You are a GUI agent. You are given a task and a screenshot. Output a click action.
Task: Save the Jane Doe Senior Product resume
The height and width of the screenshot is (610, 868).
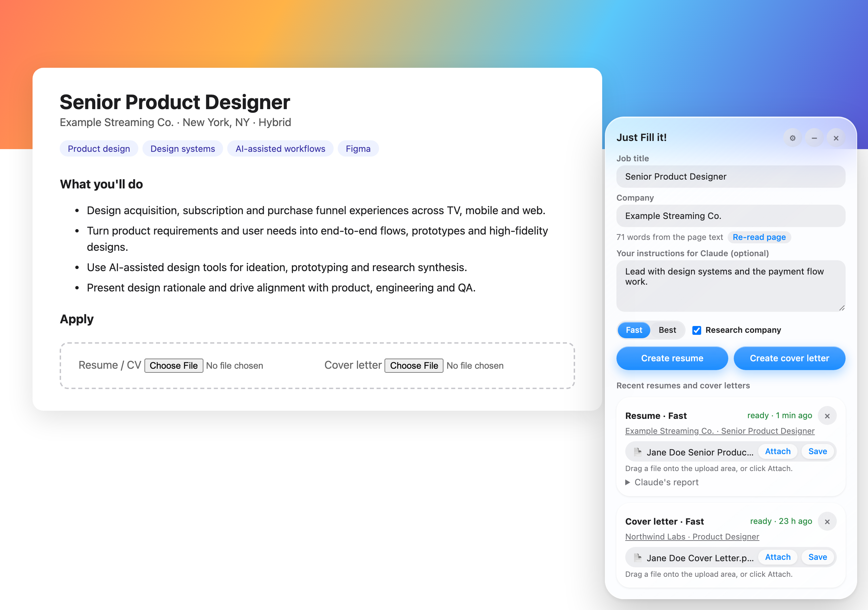click(818, 451)
